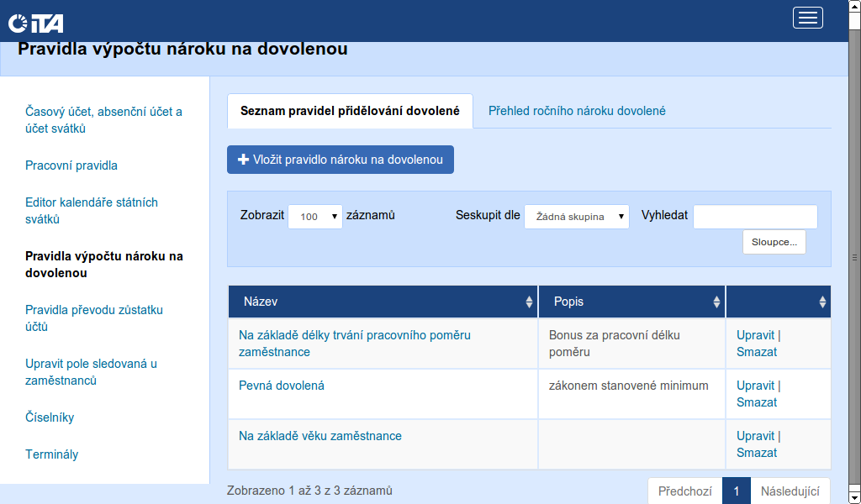The width and height of the screenshot is (861, 504).
Task: Open Pevná dovolená rule link
Action: [282, 386]
